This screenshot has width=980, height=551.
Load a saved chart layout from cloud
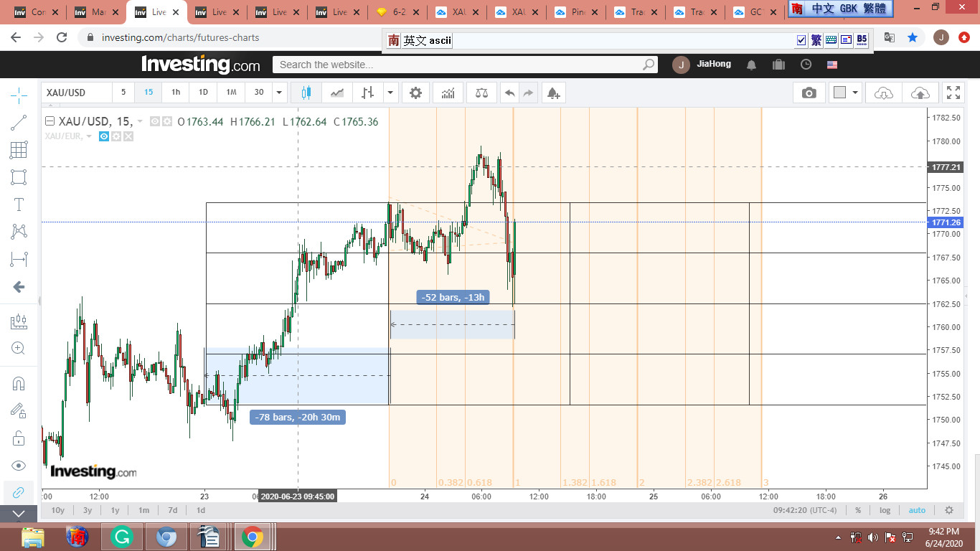pyautogui.click(x=884, y=93)
